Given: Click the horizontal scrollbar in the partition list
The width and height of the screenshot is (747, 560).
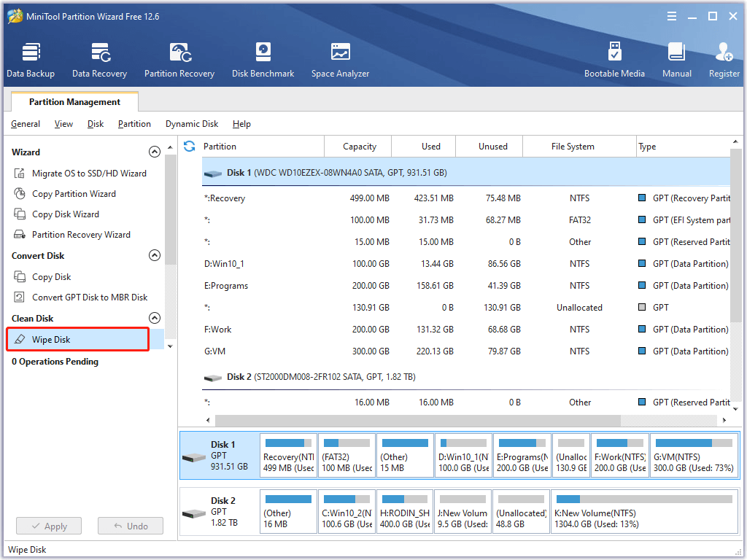Looking at the screenshot, I should (418, 420).
